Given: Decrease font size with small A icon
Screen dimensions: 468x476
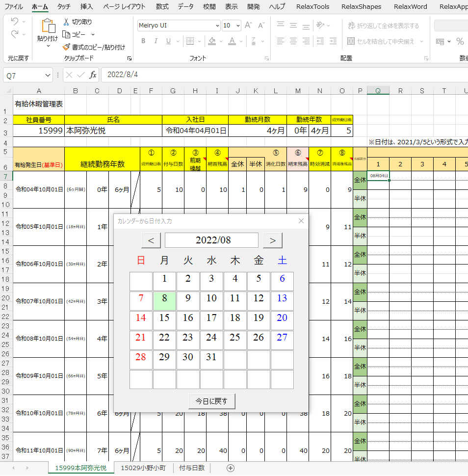Looking at the screenshot, I should pyautogui.click(x=261, y=26).
